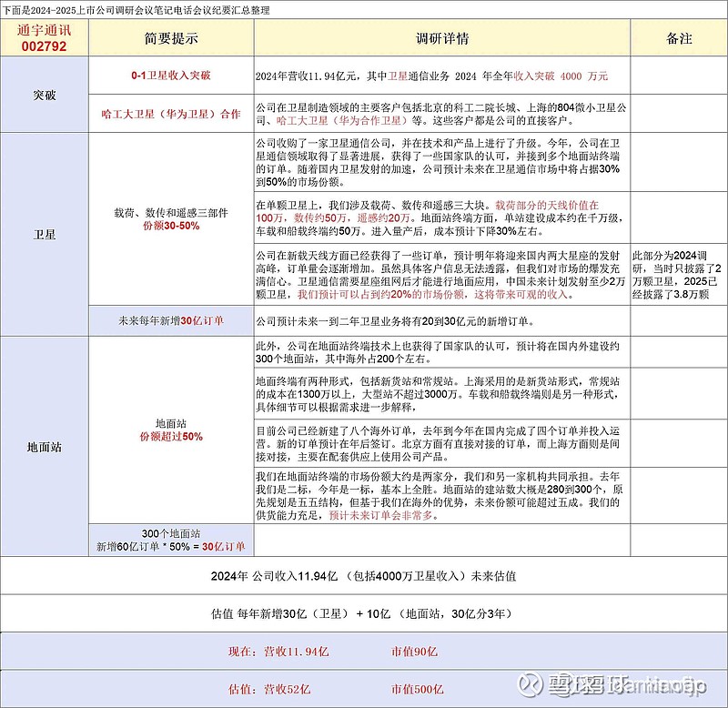
Task: Select the 新载天线方面 orders paragraph
Action: pos(442,275)
